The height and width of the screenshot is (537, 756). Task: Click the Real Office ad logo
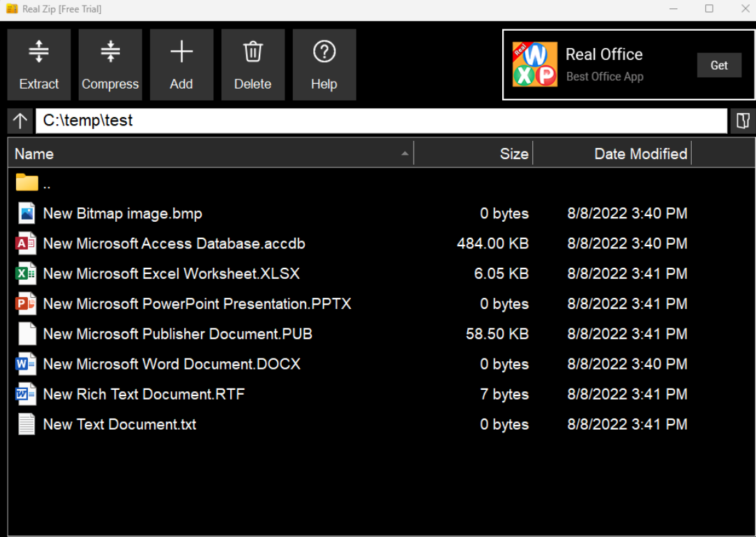(535, 65)
